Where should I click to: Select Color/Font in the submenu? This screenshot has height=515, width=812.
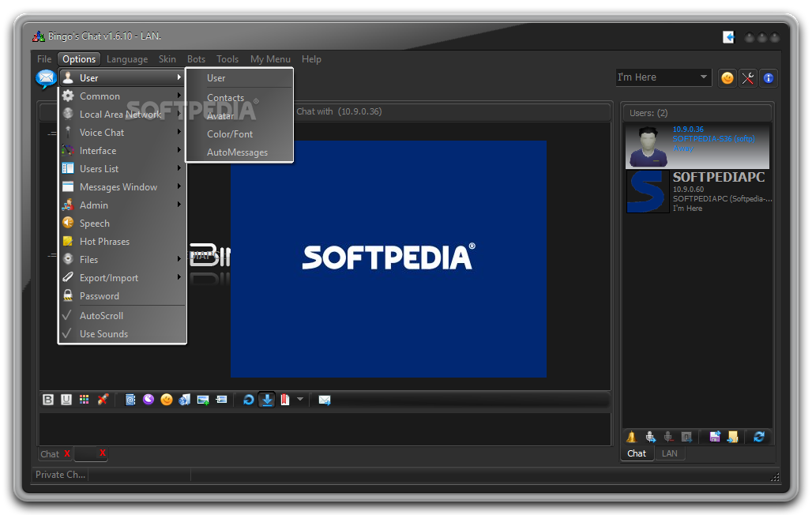239,133
